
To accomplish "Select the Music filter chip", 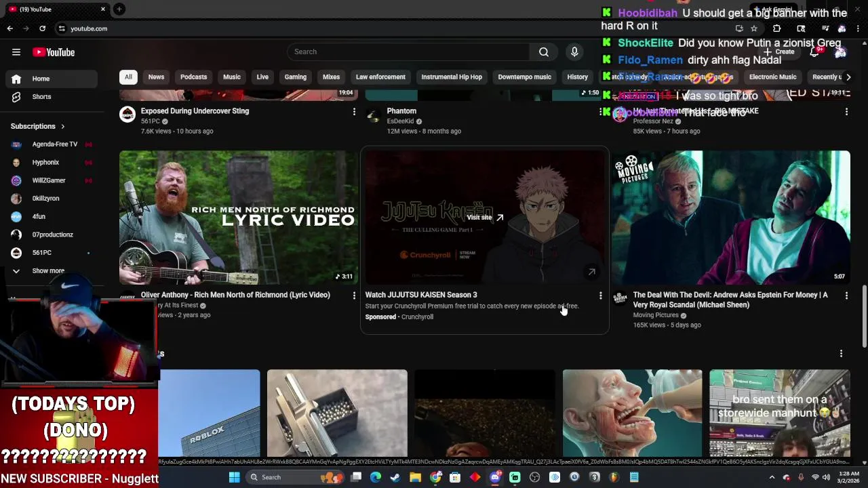I will pos(232,77).
